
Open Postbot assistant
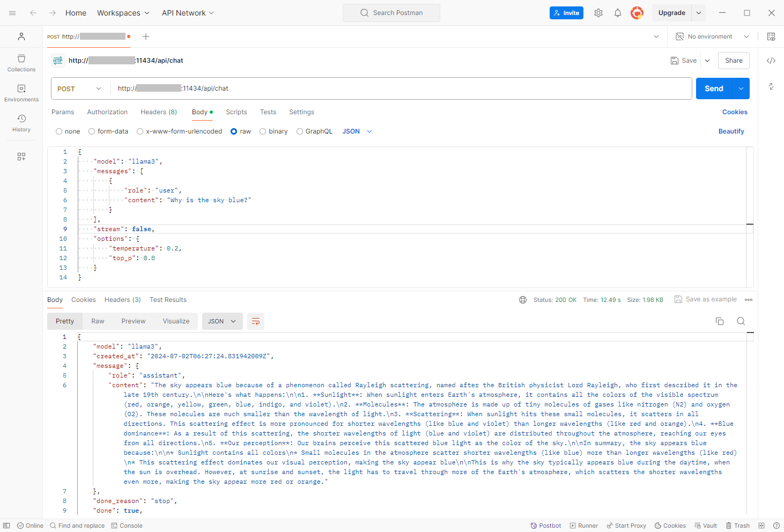pos(545,526)
